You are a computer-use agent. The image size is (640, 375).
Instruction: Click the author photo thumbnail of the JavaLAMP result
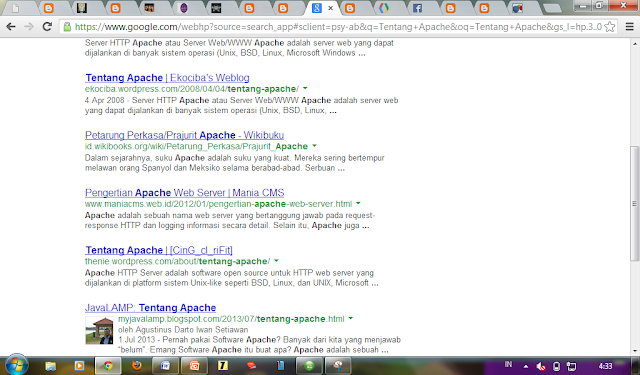(99, 331)
